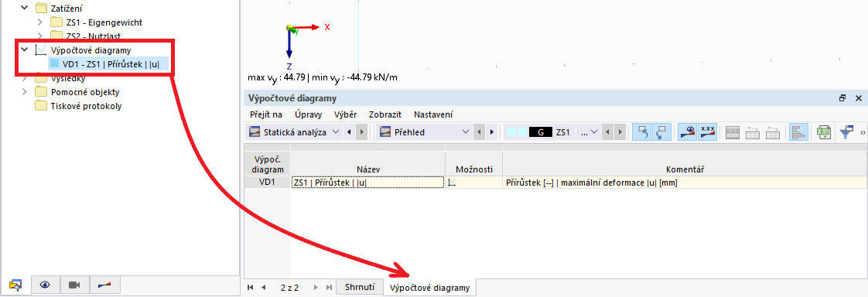Viewport: 868px width, 297px height.
Task: Select the Výpočtové diagramy bottom tab
Action: 429,288
